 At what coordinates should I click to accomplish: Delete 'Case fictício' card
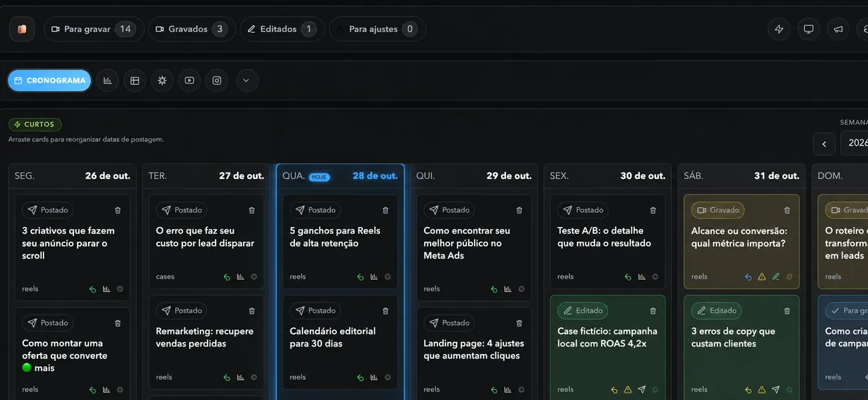pos(653,311)
